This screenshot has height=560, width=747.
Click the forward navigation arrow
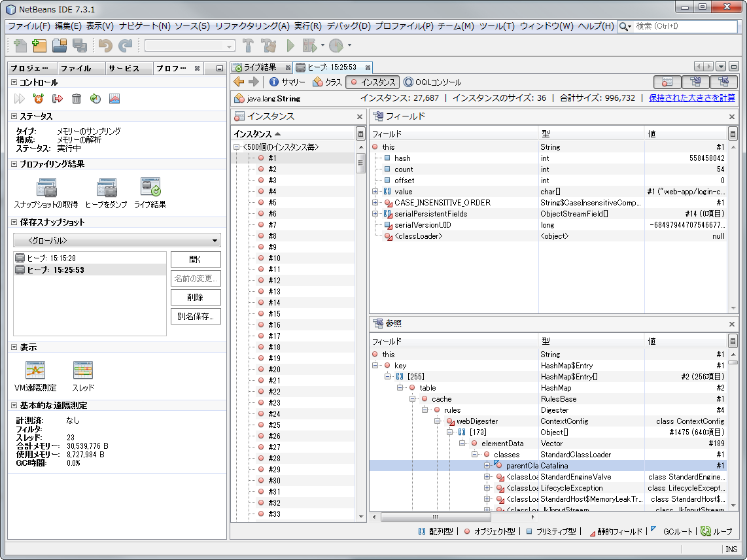click(x=254, y=82)
